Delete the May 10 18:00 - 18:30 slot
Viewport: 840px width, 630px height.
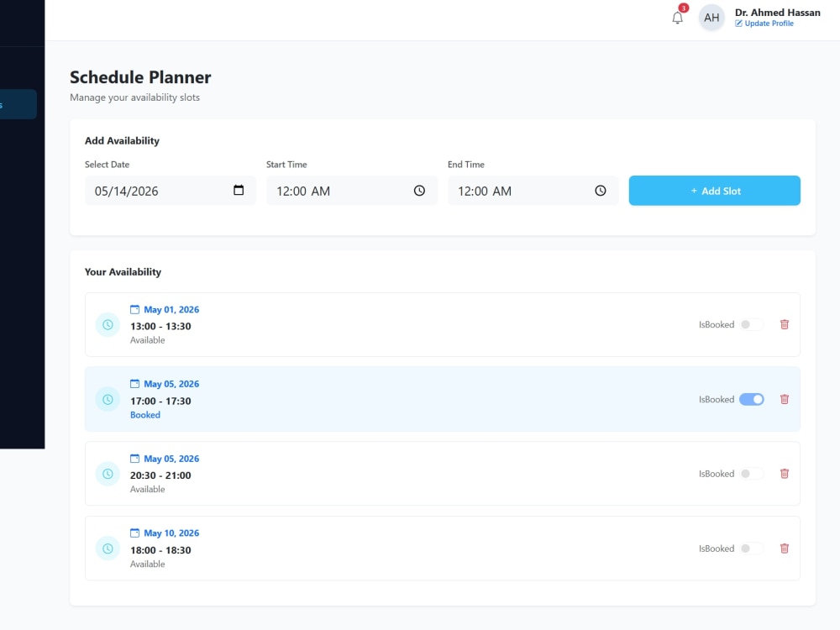pyautogui.click(x=785, y=549)
